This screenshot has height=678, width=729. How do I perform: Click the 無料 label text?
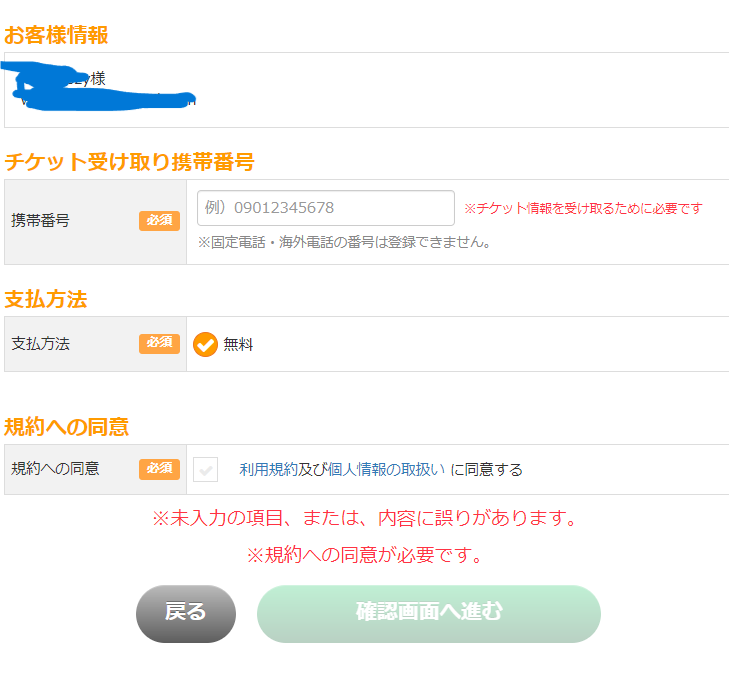238,345
